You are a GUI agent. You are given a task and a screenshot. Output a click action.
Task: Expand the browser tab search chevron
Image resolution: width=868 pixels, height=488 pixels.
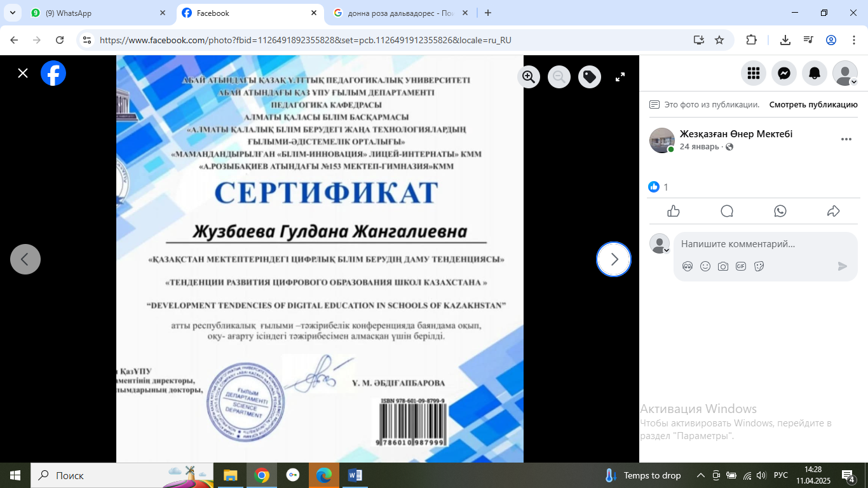pos(12,13)
